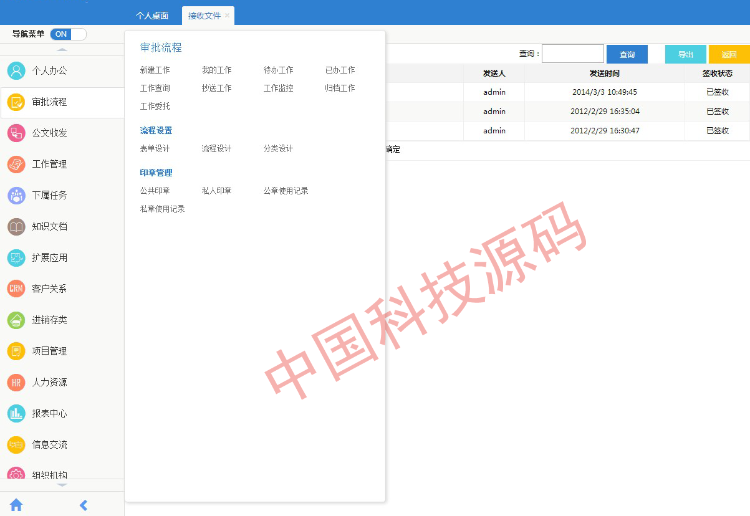Click the home icon at the bottom left

click(x=16, y=505)
